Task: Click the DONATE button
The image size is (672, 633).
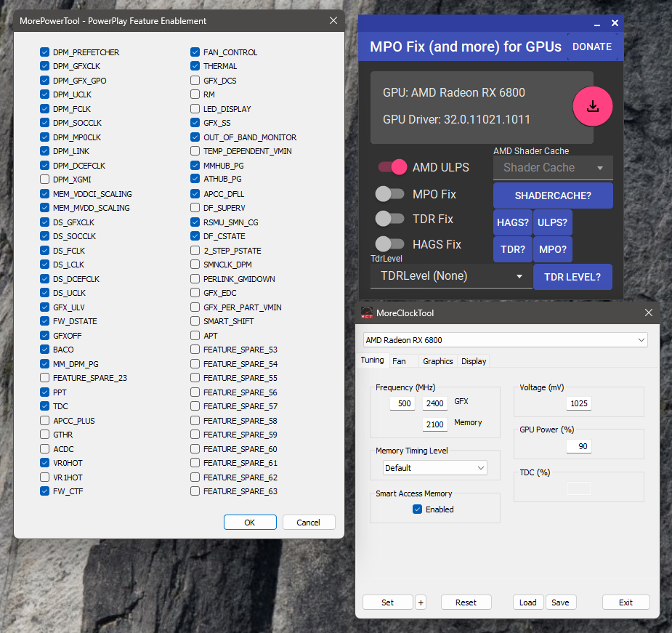Action: point(592,47)
